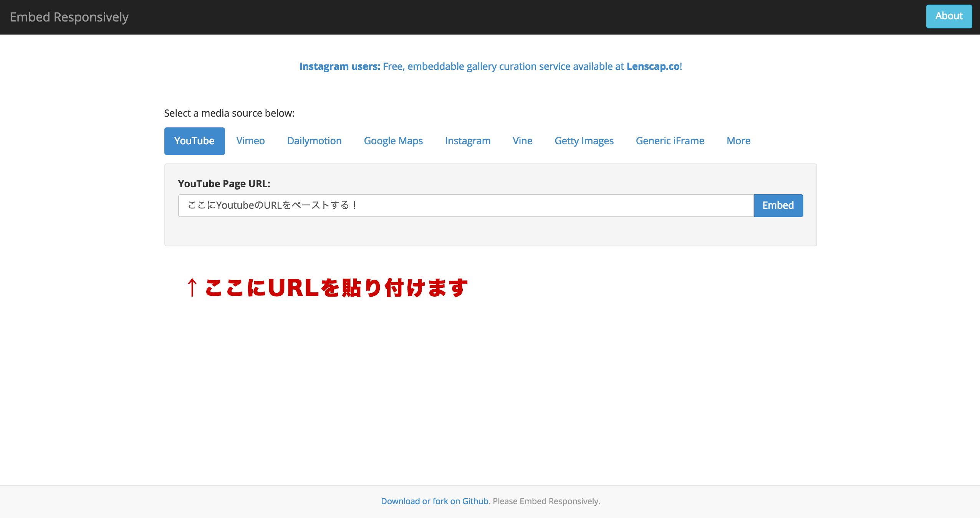Screen dimensions: 980x518
Task: Click the About button
Action: pyautogui.click(x=949, y=16)
